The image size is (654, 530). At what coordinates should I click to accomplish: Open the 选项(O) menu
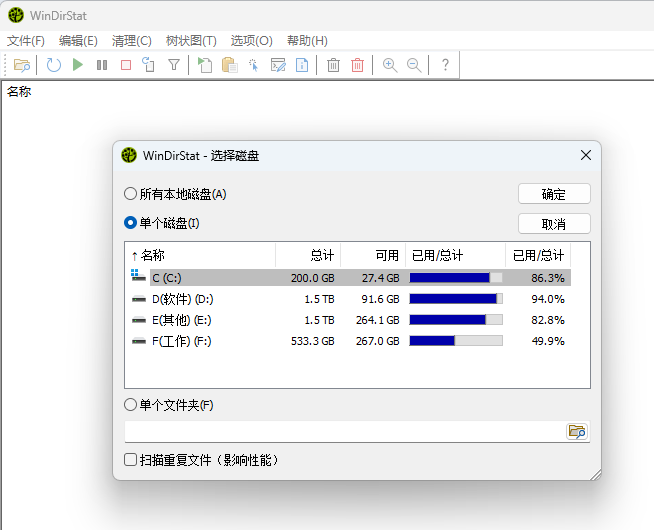coord(252,40)
